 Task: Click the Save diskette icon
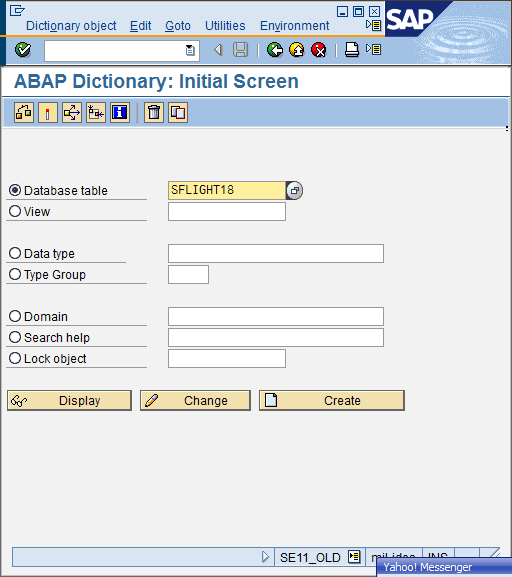[240, 50]
